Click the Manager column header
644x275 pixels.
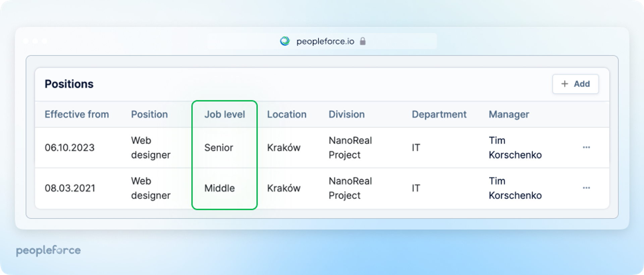(509, 114)
